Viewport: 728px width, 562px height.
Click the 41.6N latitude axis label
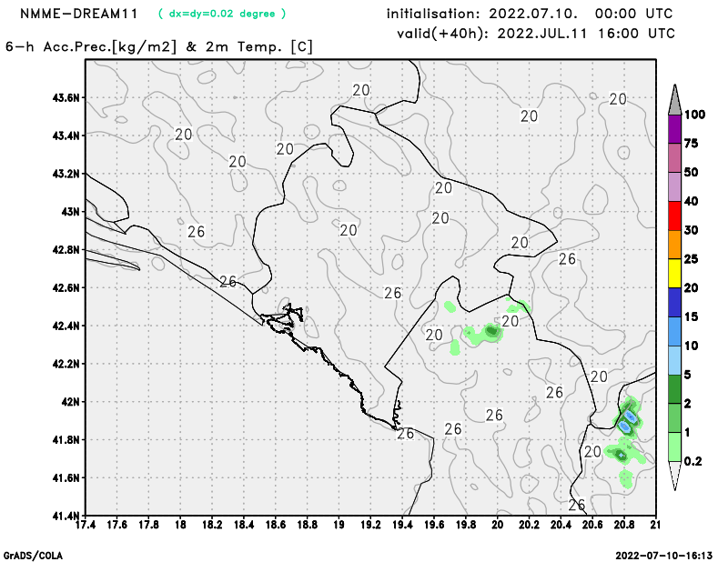coord(66,478)
